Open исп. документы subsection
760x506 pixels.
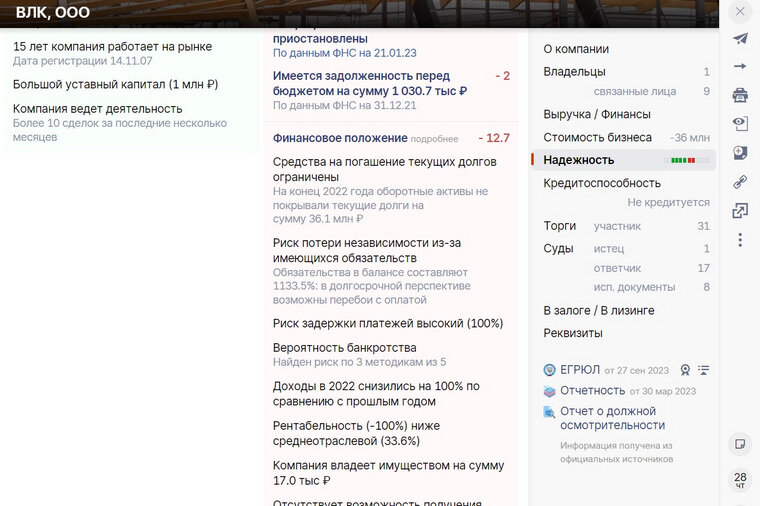pyautogui.click(x=634, y=287)
